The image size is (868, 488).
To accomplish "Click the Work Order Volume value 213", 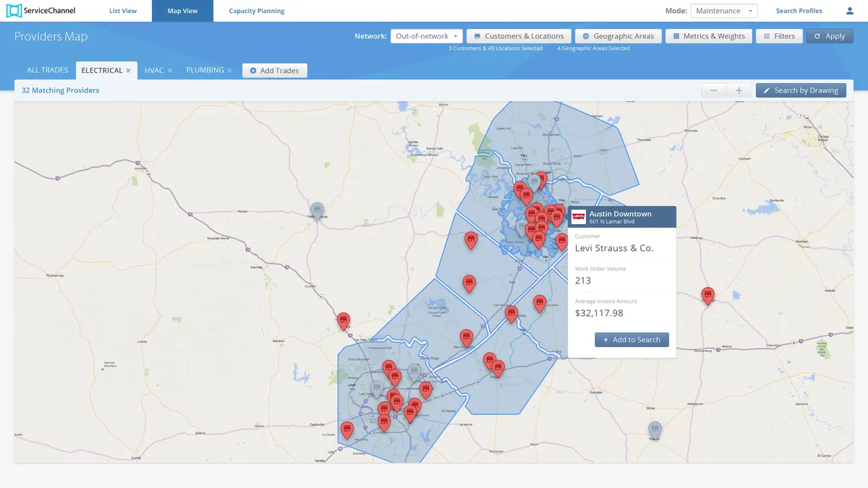I will pos(583,281).
